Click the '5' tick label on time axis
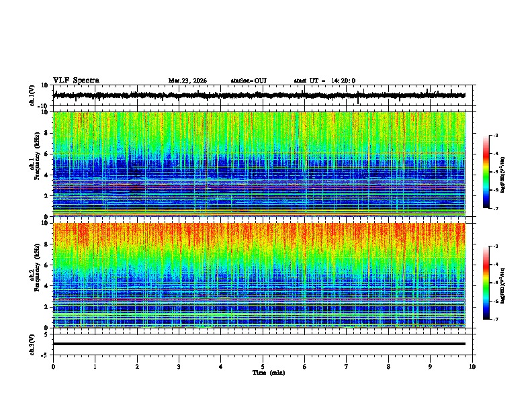Viewport: 532px width, 411px height. [x=263, y=367]
